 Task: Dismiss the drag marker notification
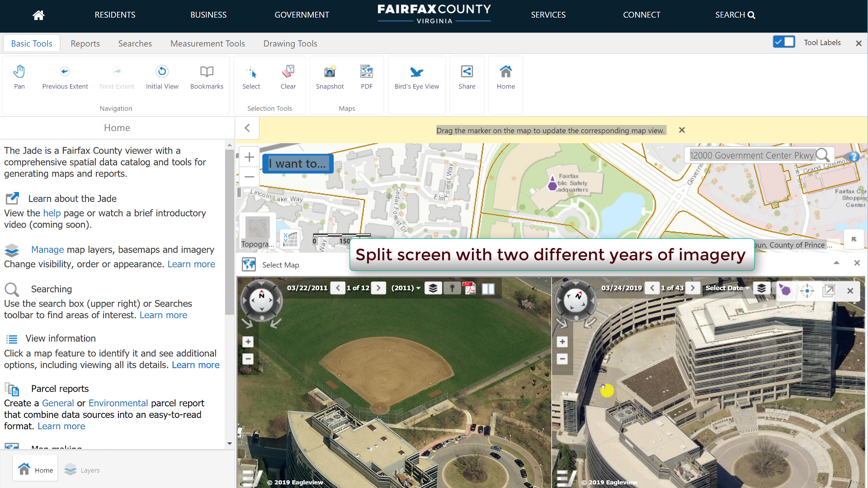click(x=682, y=130)
